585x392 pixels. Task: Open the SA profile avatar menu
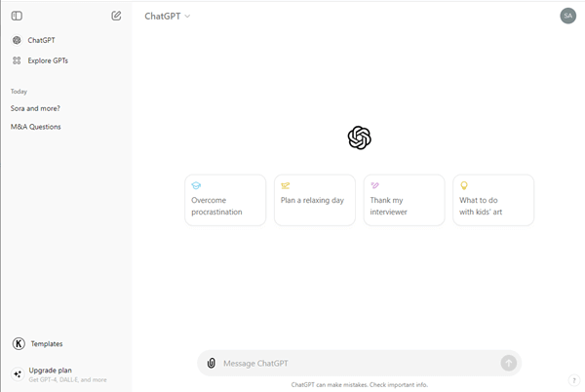tap(567, 16)
